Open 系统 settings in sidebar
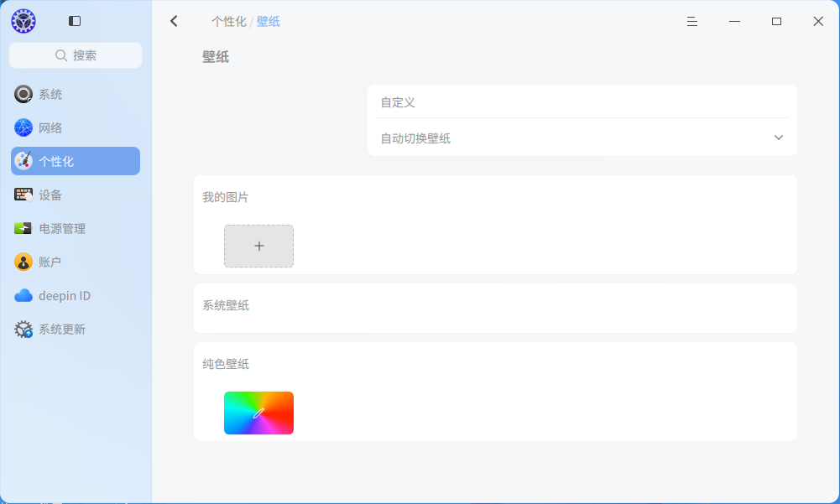840x504 pixels. (76, 94)
